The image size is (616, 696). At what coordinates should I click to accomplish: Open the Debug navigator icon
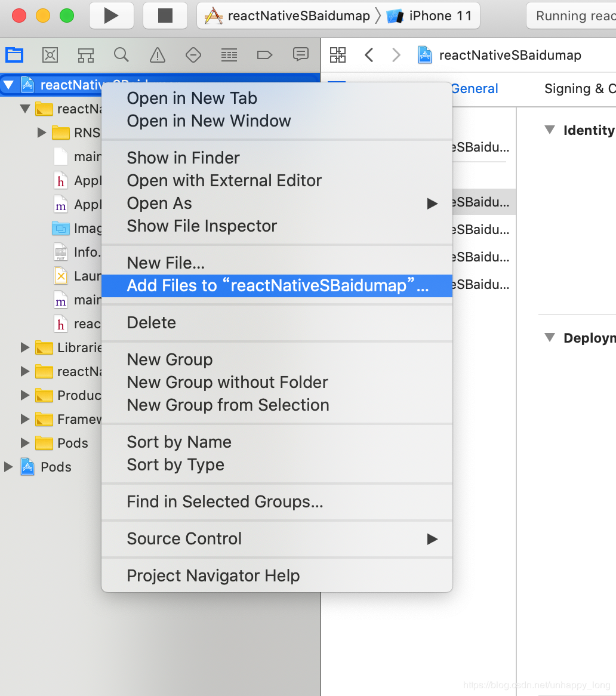point(229,55)
